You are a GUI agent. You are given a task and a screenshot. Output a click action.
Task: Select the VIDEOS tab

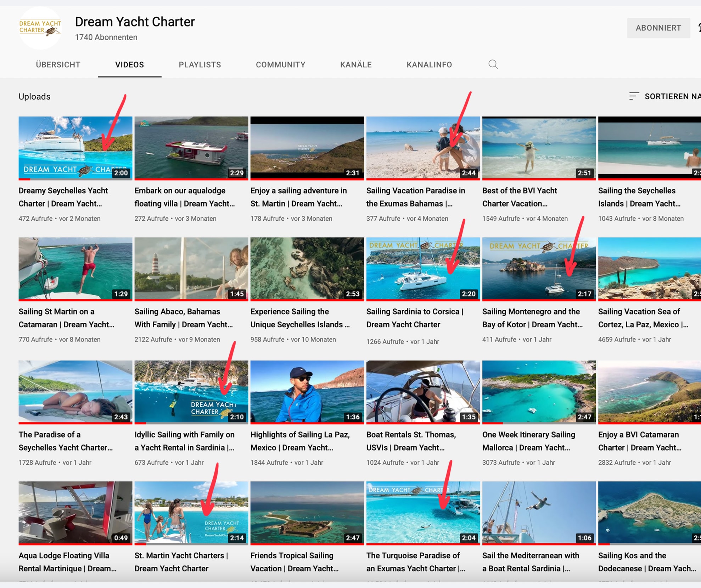point(129,65)
